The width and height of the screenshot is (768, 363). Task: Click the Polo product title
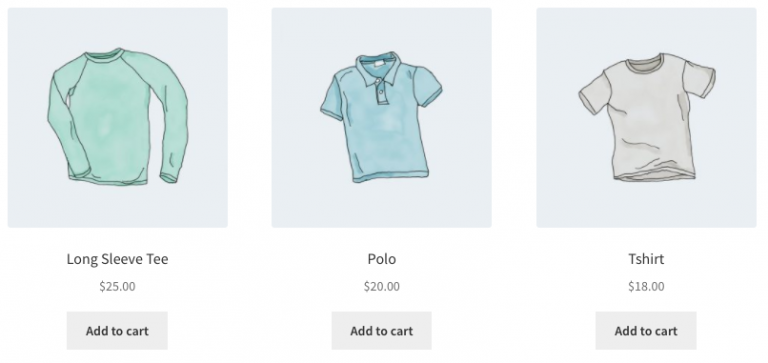pos(382,259)
